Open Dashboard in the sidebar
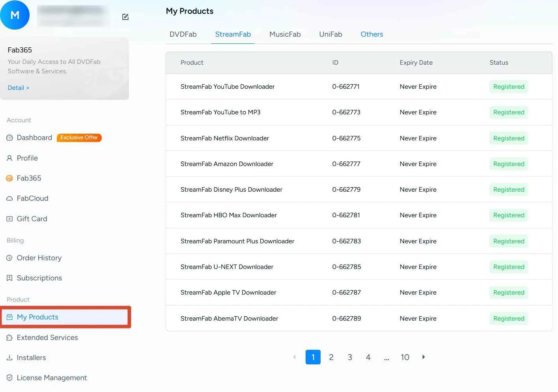 (x=34, y=138)
